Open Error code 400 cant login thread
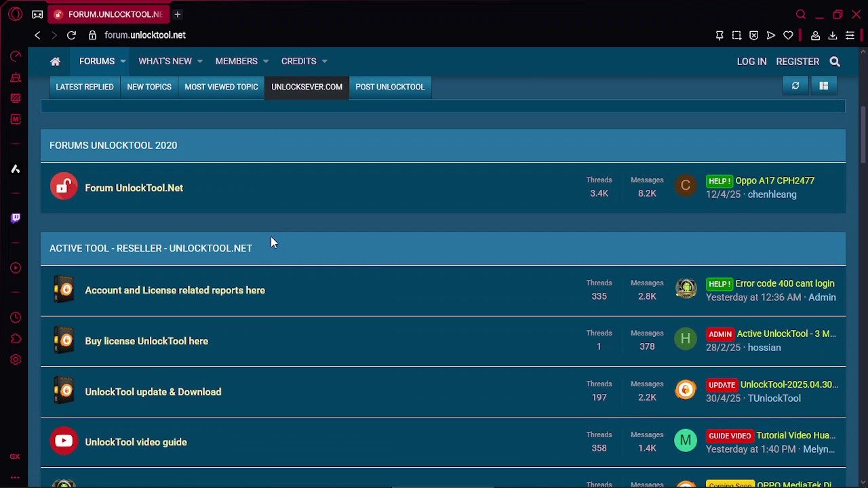 pyautogui.click(x=785, y=284)
